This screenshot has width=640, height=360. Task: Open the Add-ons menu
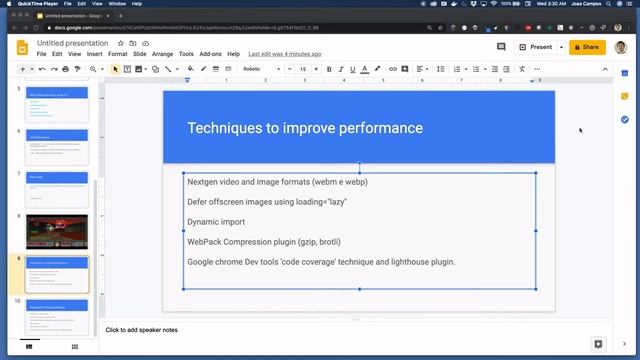(x=210, y=54)
